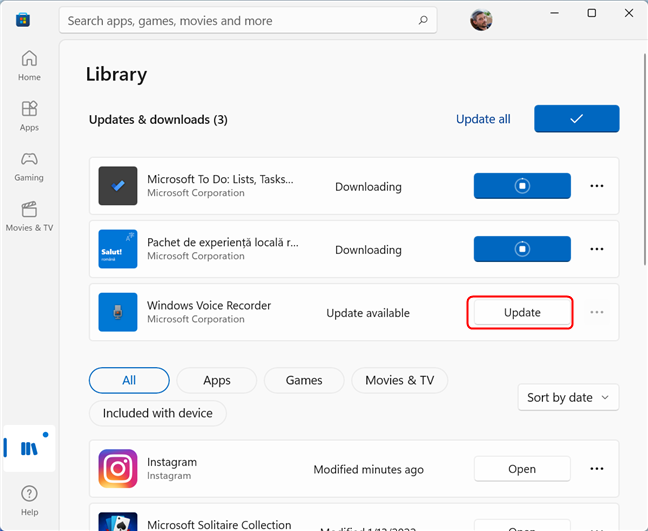Open more options for Instagram
Viewport: 648px width, 531px height.
click(x=596, y=469)
